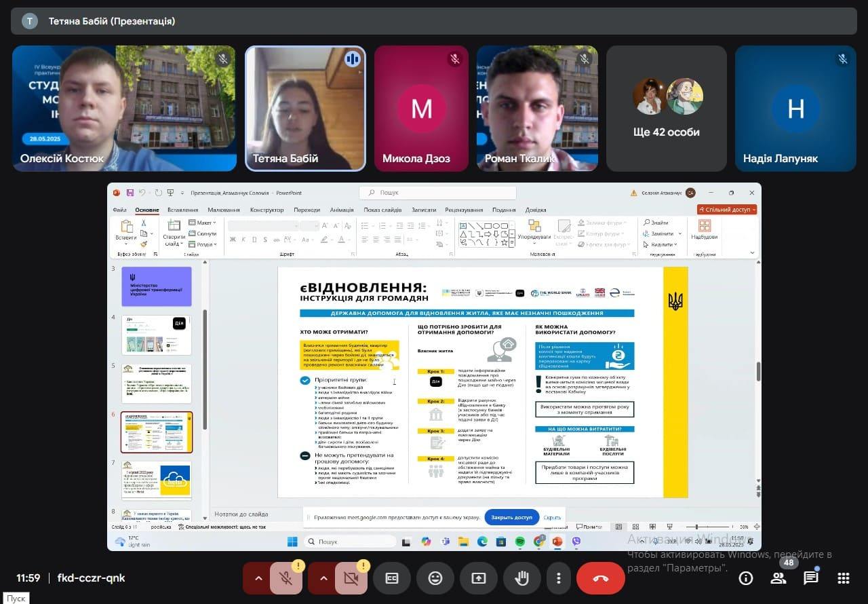Open activities grid icon in Meet
This screenshot has height=604, width=868.
point(844,578)
